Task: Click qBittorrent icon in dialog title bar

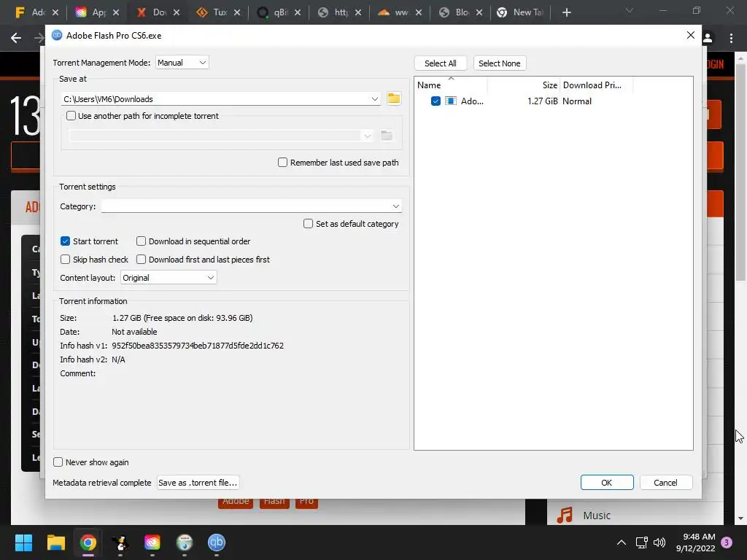Action: (x=57, y=35)
